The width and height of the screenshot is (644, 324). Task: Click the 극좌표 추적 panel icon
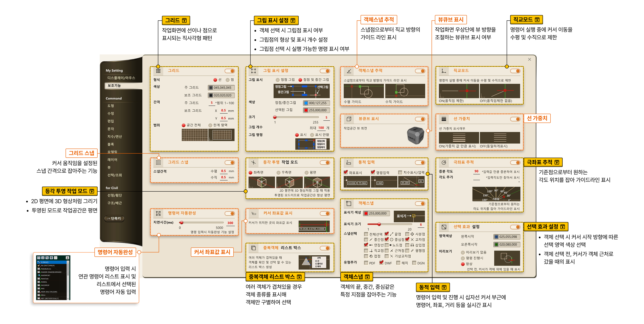point(444,163)
